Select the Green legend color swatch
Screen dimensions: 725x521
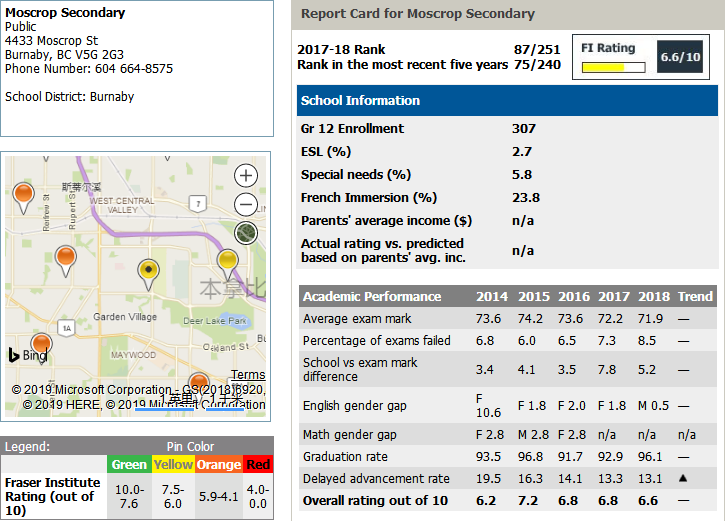(129, 464)
